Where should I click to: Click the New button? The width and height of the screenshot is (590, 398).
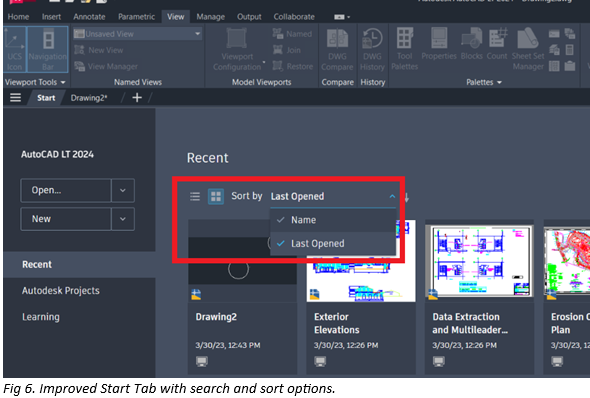(66, 219)
